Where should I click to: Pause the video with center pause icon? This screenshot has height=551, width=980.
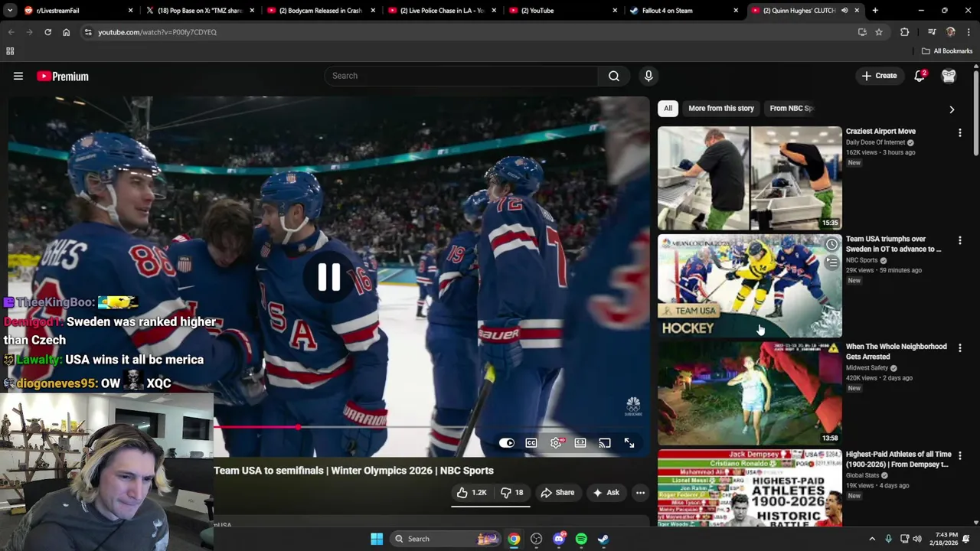(329, 277)
